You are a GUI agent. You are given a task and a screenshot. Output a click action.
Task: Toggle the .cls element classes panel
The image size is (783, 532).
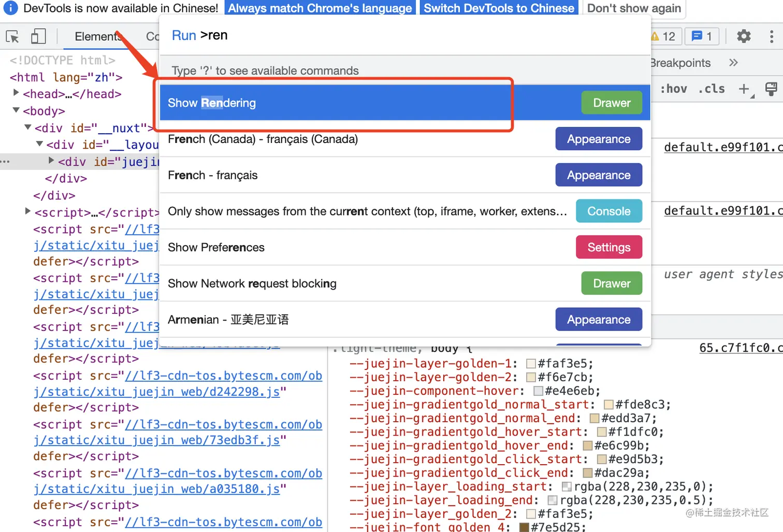pyautogui.click(x=712, y=89)
